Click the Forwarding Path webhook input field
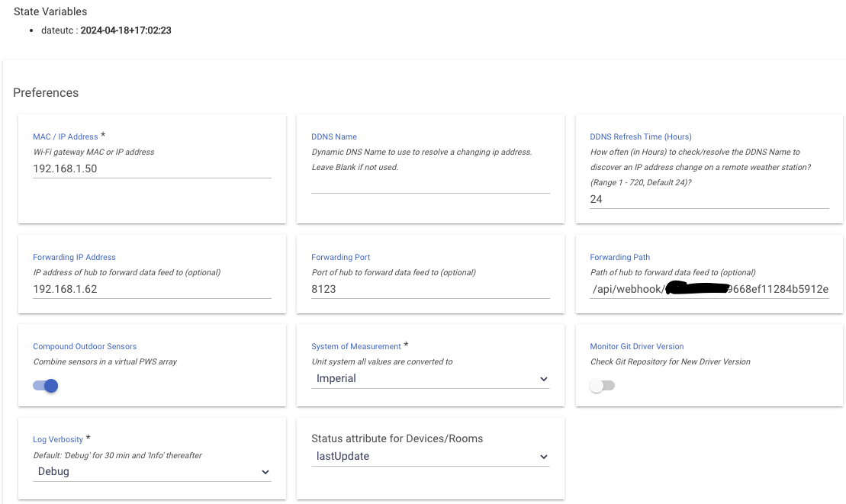This screenshot has width=846, height=504. 709,289
